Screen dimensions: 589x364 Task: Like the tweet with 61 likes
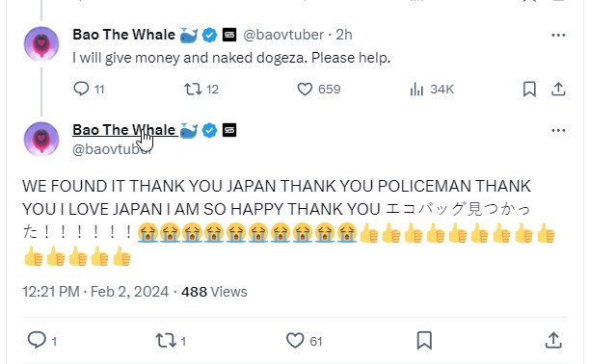point(305,340)
